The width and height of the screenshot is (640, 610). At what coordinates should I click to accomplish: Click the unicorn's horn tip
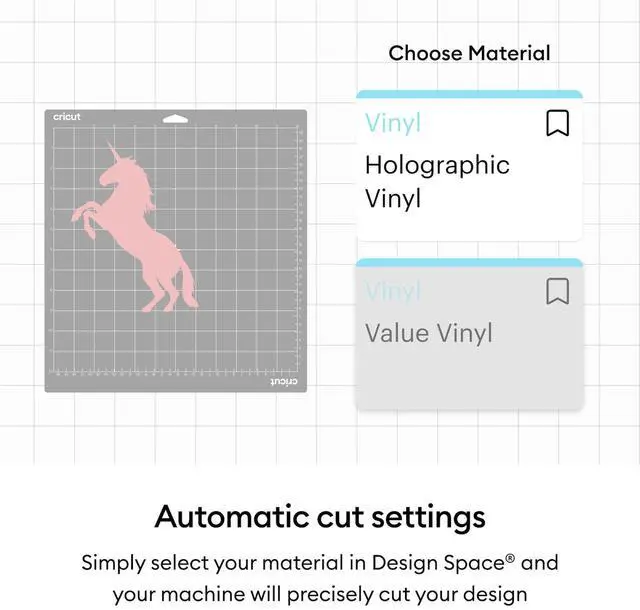(x=109, y=143)
